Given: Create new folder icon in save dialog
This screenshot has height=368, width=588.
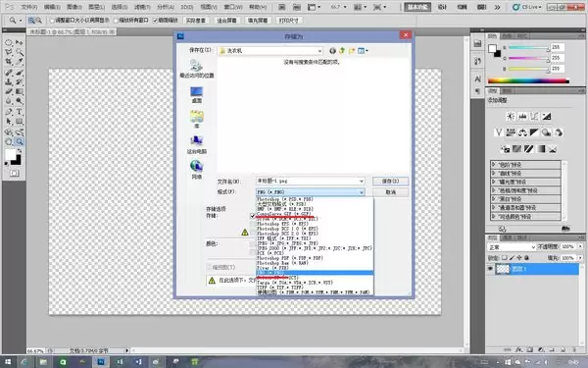Looking at the screenshot, I should click(352, 51).
